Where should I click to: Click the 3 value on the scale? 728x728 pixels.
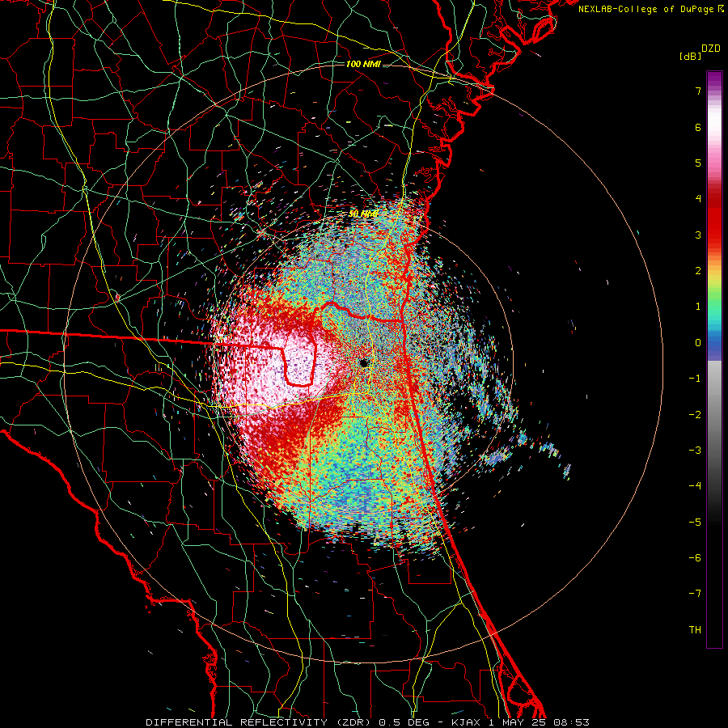(698, 235)
